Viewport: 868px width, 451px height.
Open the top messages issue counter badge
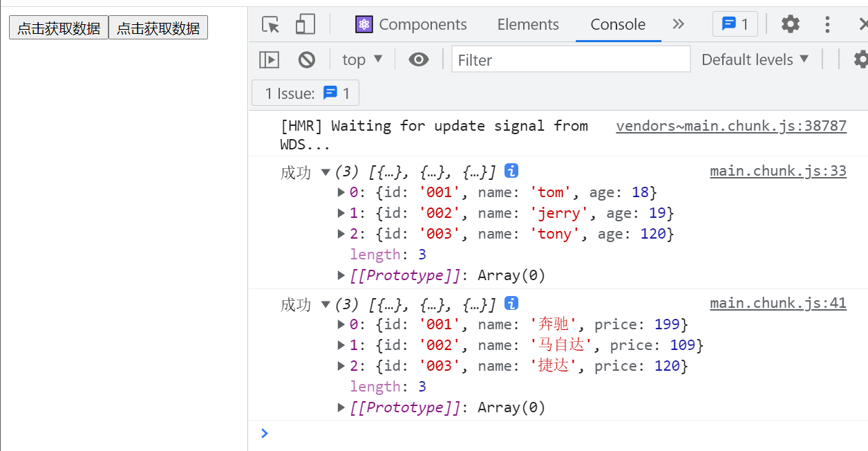click(x=735, y=24)
